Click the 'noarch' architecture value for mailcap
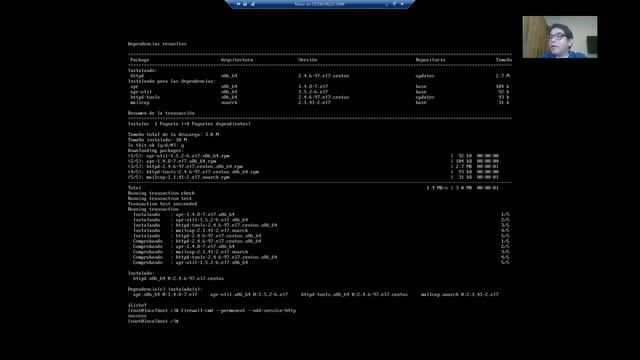 point(229,102)
